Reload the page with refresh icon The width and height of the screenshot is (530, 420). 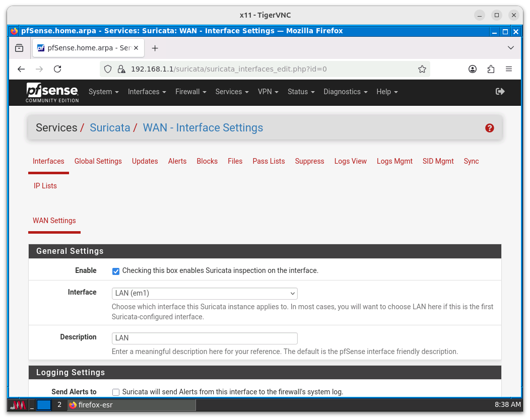click(x=58, y=69)
